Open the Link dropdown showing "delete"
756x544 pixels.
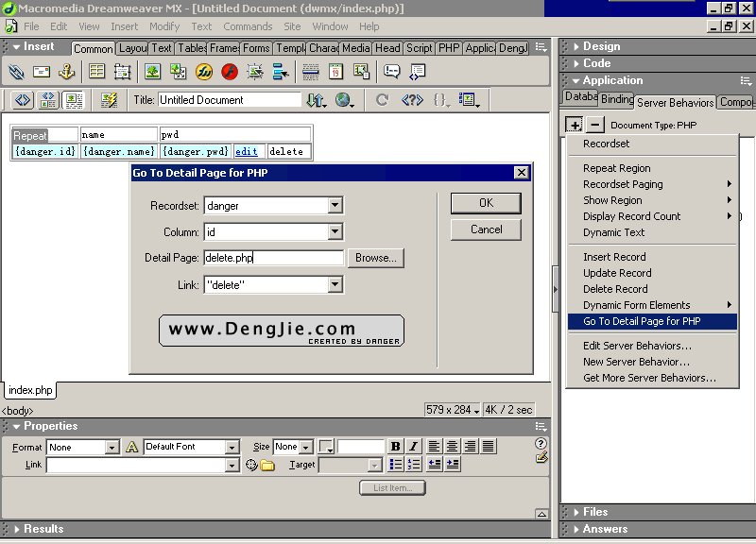[335, 285]
